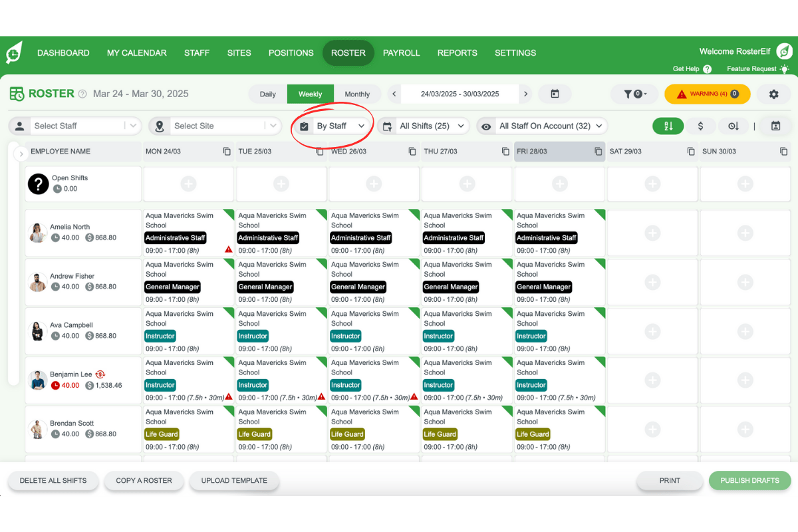Add an open shift on Monday with plus cell
798x532 pixels.
pos(188,184)
